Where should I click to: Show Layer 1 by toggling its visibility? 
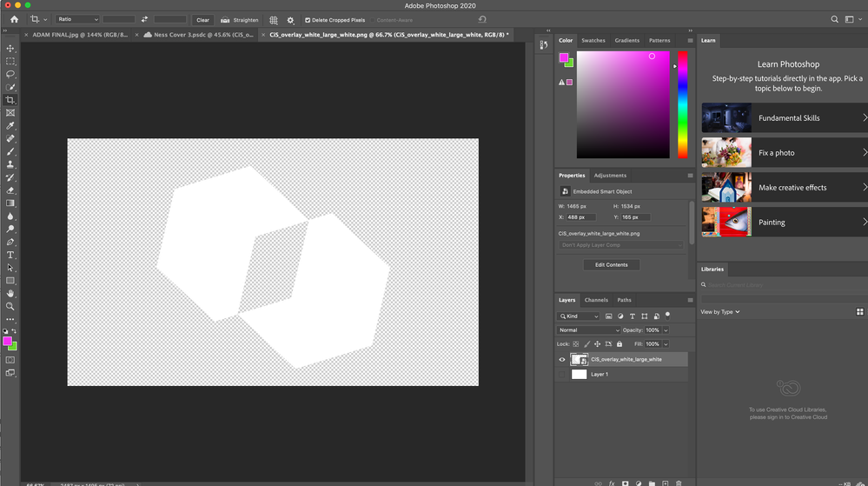point(562,374)
